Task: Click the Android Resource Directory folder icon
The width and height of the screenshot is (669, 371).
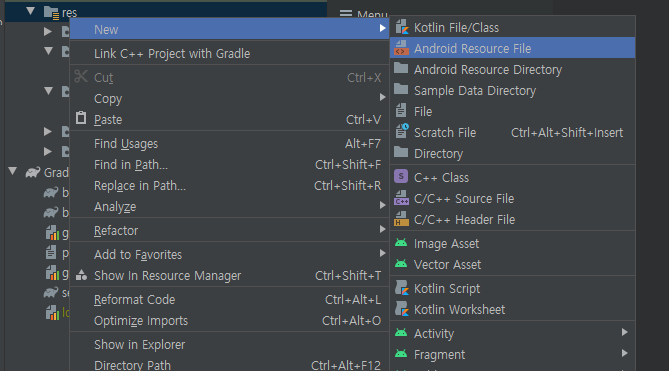Action: click(x=401, y=68)
